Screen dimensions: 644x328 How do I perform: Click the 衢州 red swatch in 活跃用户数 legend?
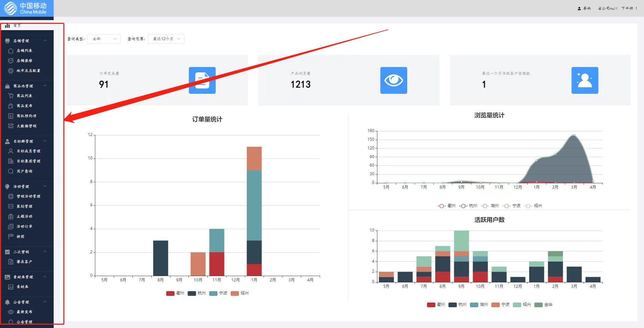point(431,305)
